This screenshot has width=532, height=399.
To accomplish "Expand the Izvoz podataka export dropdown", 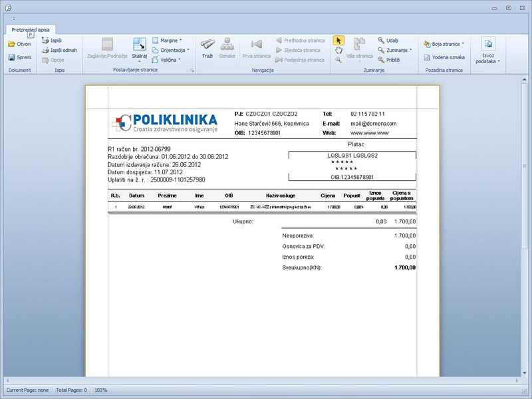I will pos(488,51).
